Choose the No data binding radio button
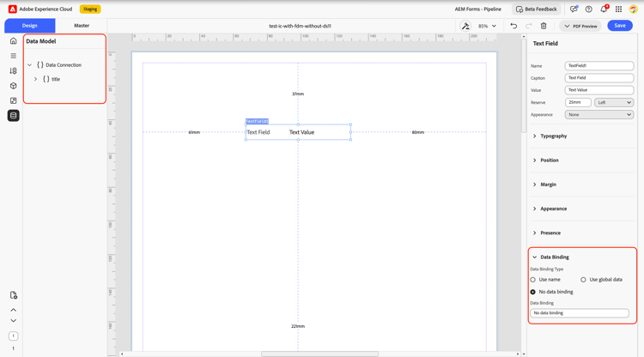Image resolution: width=644 pixels, height=357 pixels. (533, 292)
